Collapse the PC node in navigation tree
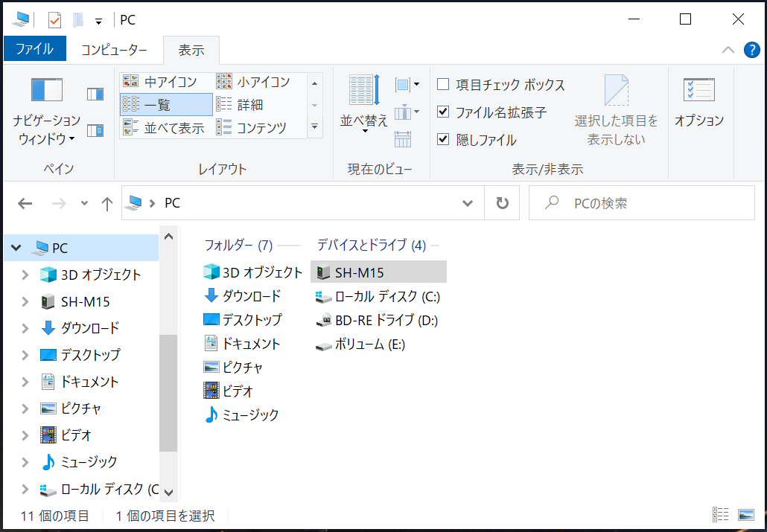 coord(16,248)
